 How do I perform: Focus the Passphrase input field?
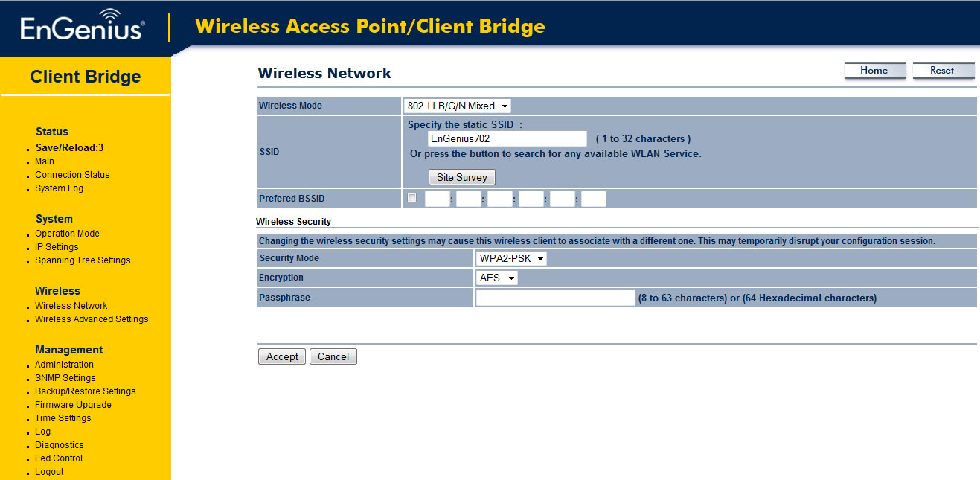[x=555, y=298]
